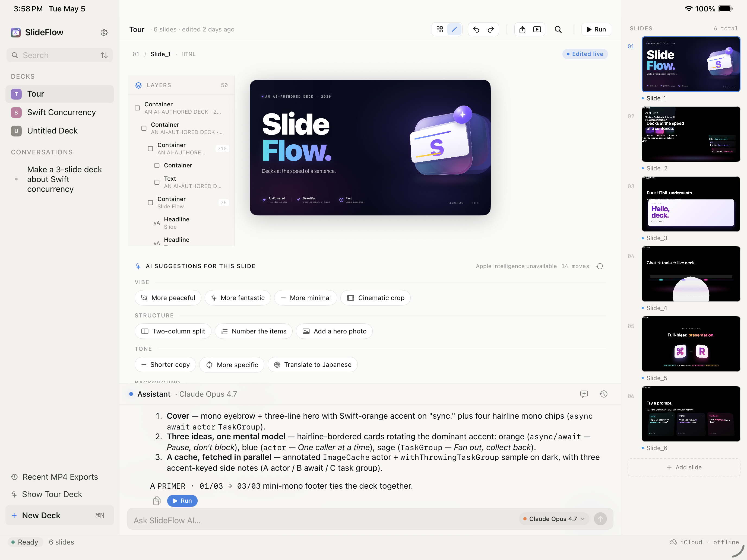The width and height of the screenshot is (747, 560).
Task: Apply Cinematic crop suggestion
Action: point(375,298)
